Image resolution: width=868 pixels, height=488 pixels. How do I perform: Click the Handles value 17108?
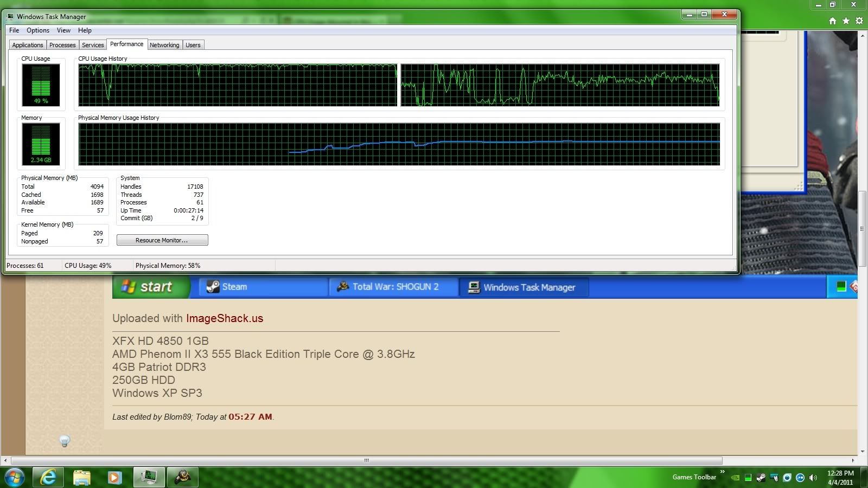point(195,187)
